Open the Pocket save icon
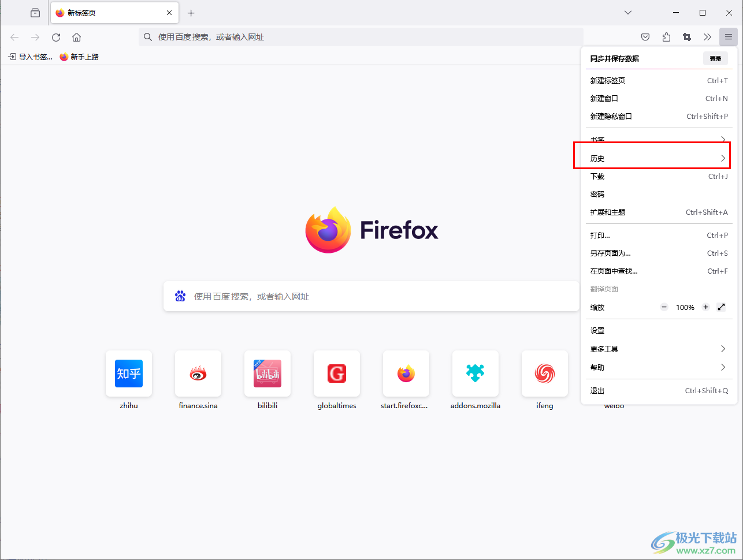The image size is (743, 560). click(645, 37)
